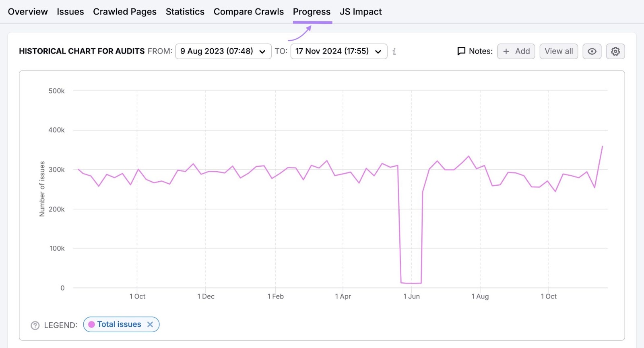Screen dimensions: 644x348
Task: Open the JS Impact tab
Action: pos(361,12)
